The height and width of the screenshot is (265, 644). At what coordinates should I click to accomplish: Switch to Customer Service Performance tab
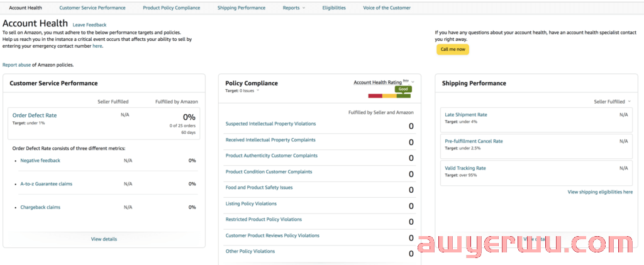pos(92,8)
